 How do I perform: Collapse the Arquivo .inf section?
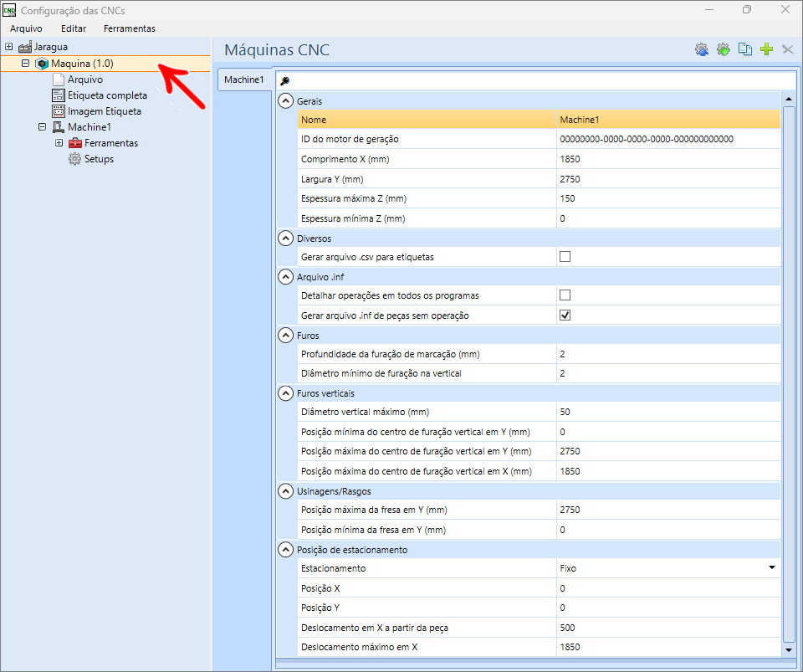click(285, 277)
